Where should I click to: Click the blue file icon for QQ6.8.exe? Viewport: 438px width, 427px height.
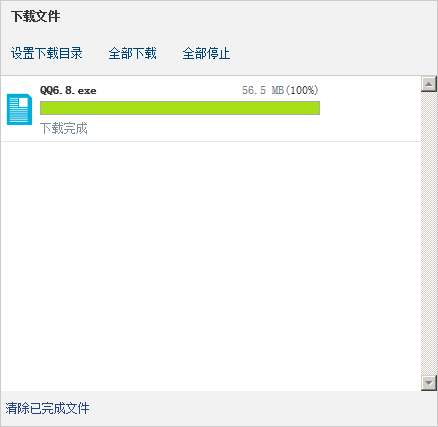(x=19, y=109)
